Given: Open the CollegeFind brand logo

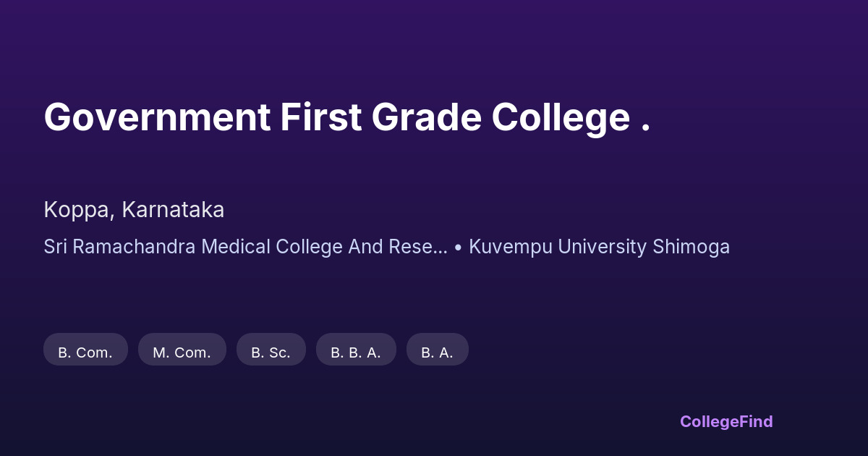Looking at the screenshot, I should point(726,421).
